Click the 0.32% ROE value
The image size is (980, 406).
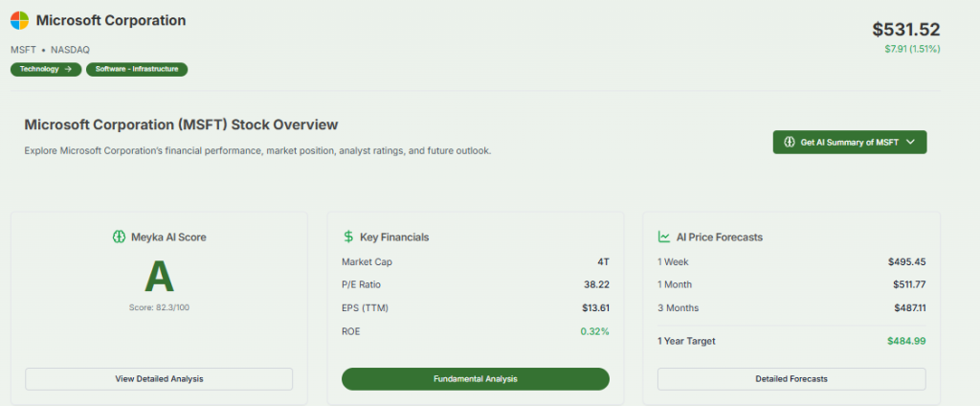tap(594, 331)
